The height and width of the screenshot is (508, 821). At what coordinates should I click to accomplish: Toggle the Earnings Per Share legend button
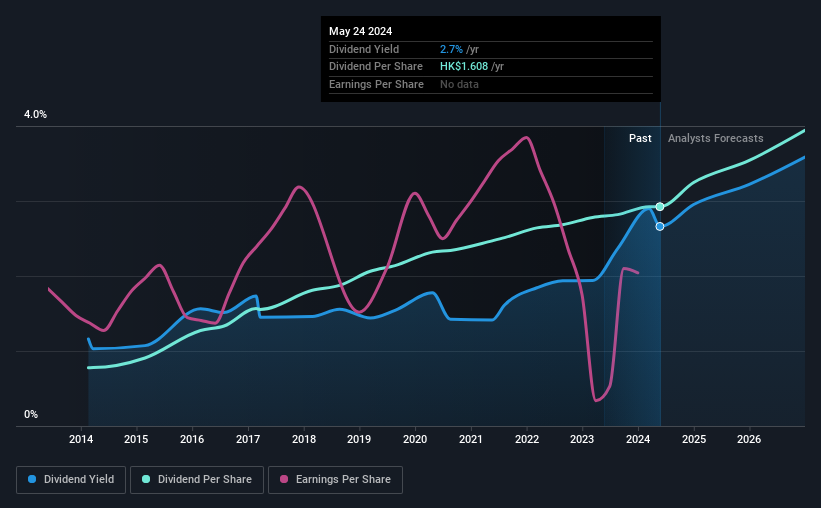[336, 480]
